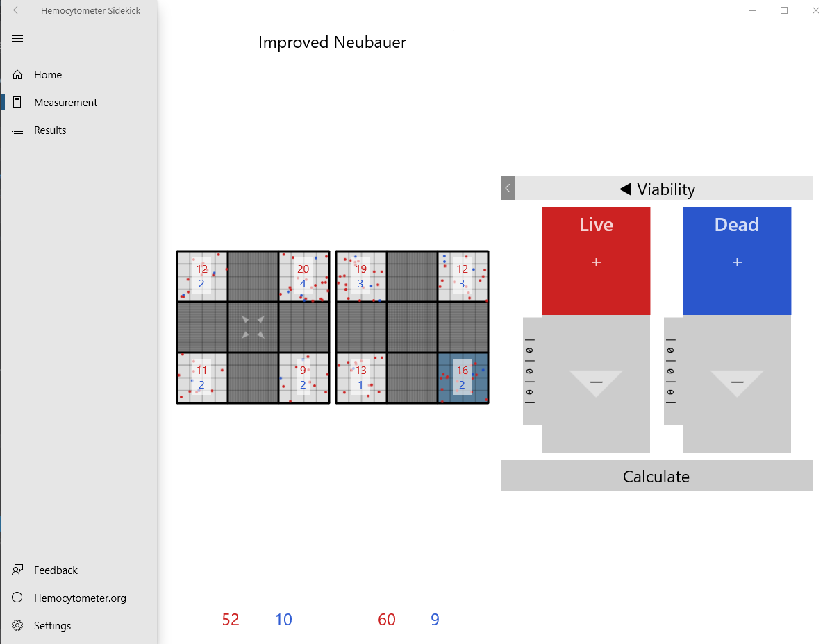The image size is (832, 644).
Task: Click the collapse arrows in center grid square
Action: pyautogui.click(x=253, y=327)
